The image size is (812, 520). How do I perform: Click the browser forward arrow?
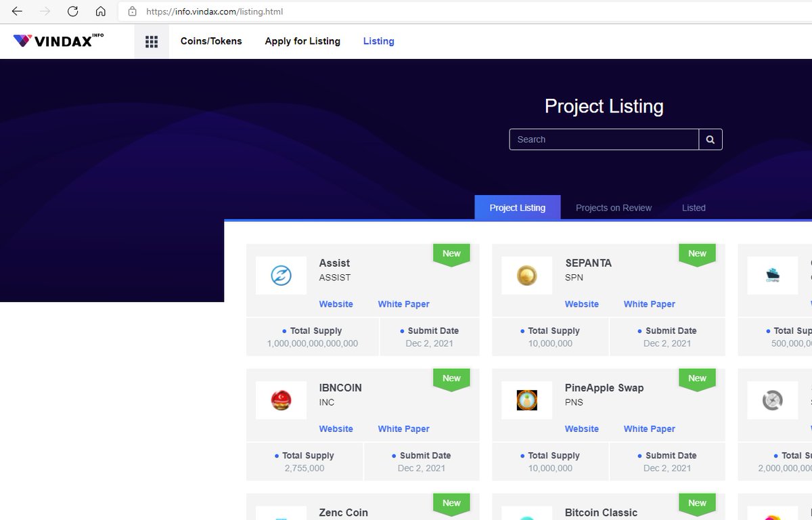pyautogui.click(x=45, y=12)
